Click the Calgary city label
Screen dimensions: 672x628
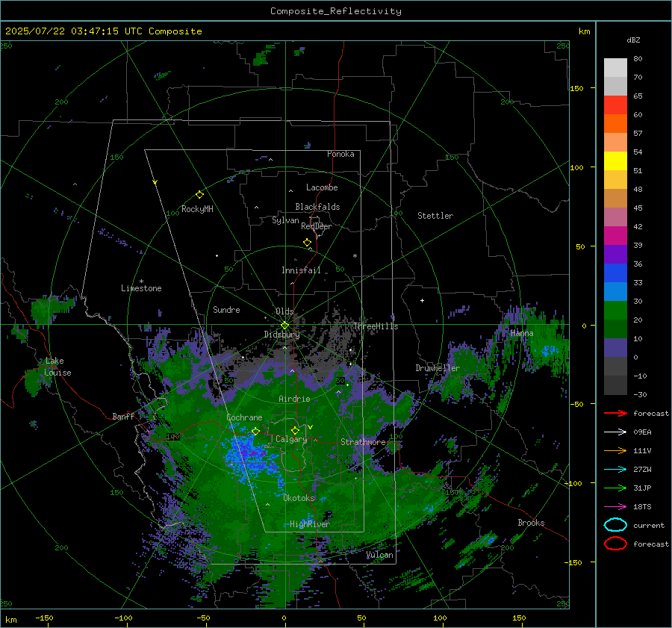[291, 439]
